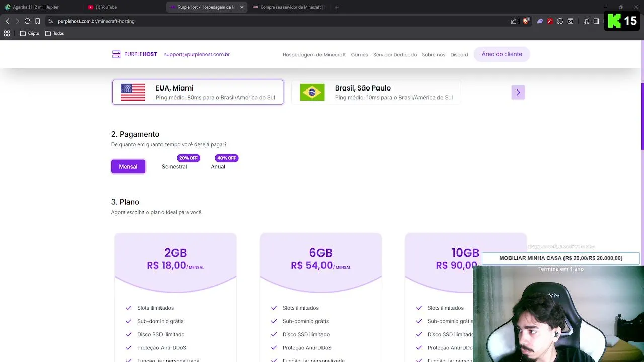644x362 pixels.
Task: Go back with the browser back arrow
Action: coord(7,21)
